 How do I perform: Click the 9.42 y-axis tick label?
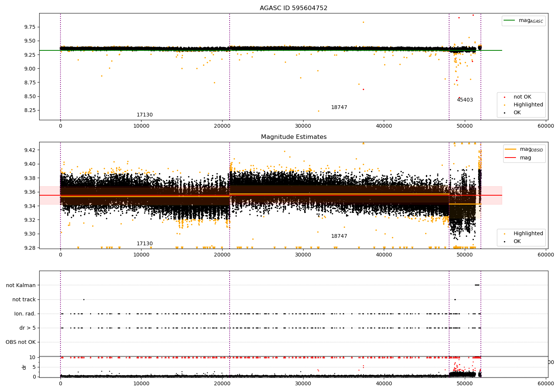(30, 150)
